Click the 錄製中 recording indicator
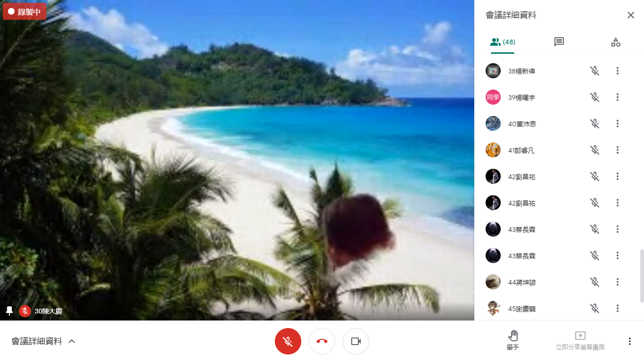644x362 pixels. pos(25,11)
